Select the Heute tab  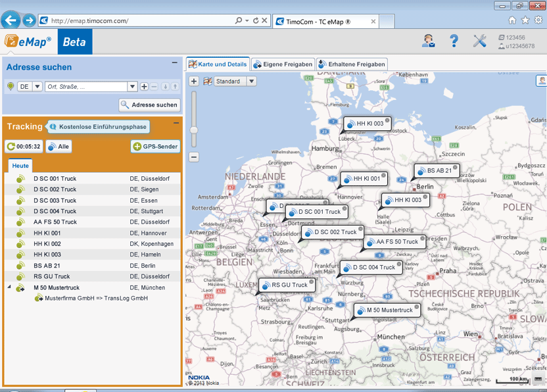coord(20,166)
